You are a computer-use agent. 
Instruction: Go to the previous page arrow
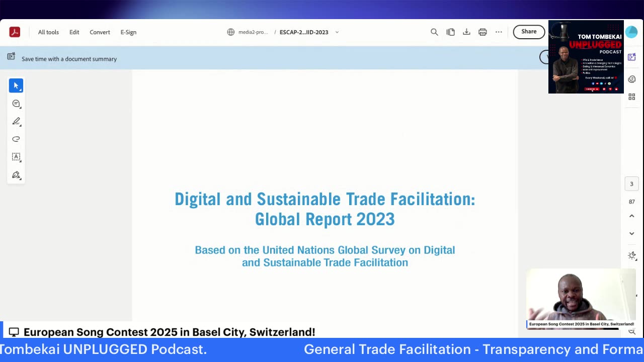click(632, 216)
